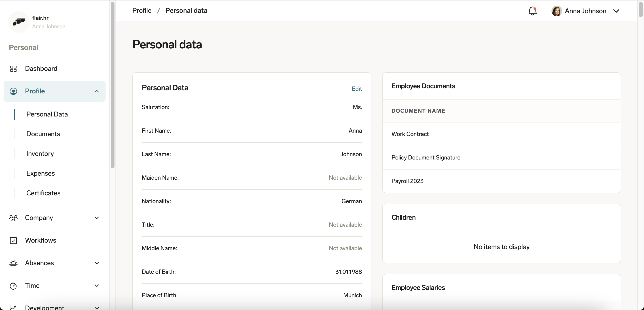Click the Company people icon
Image resolution: width=644 pixels, height=310 pixels.
pyautogui.click(x=13, y=218)
